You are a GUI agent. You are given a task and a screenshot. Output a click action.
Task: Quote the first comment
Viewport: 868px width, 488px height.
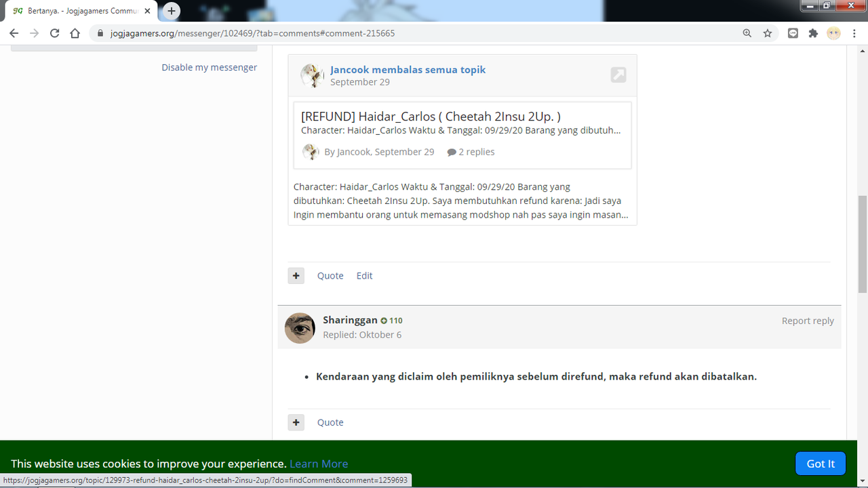[x=330, y=276]
